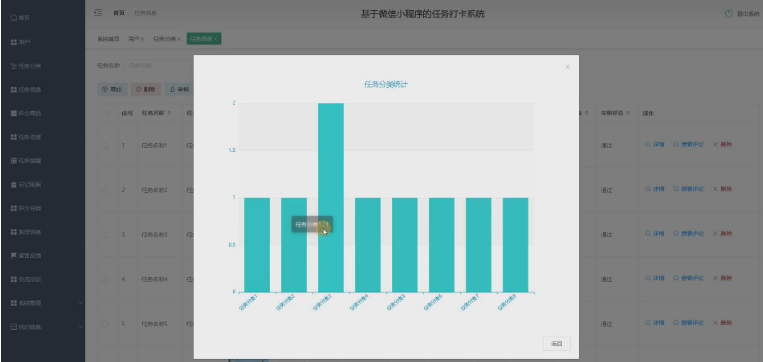Click the first bar above label 1

point(257,245)
